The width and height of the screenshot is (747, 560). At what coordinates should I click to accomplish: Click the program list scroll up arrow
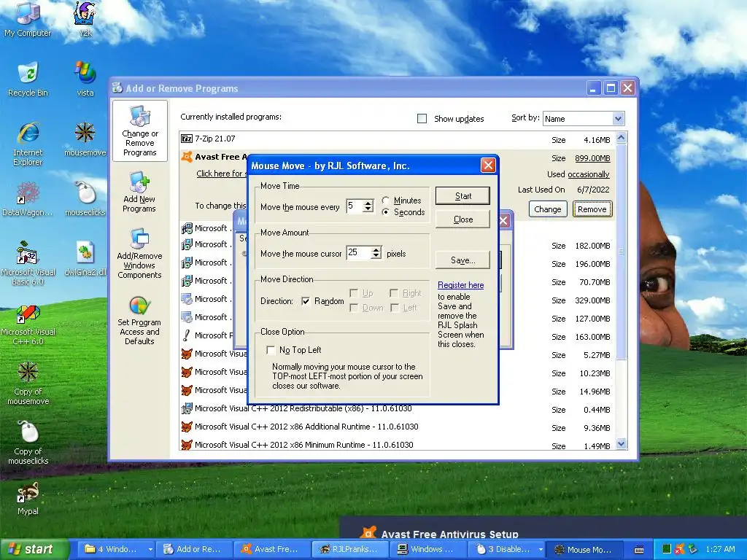(621, 138)
